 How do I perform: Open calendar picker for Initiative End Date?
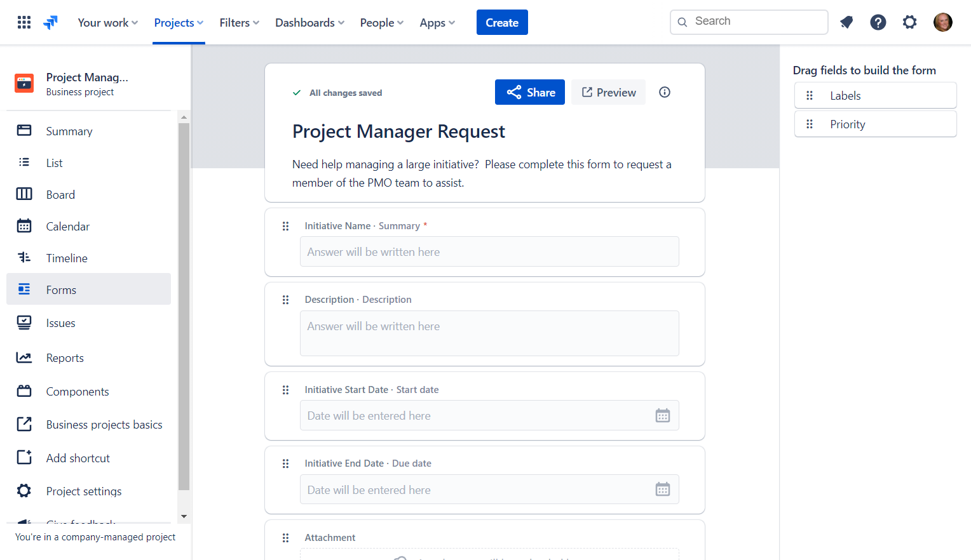point(662,490)
